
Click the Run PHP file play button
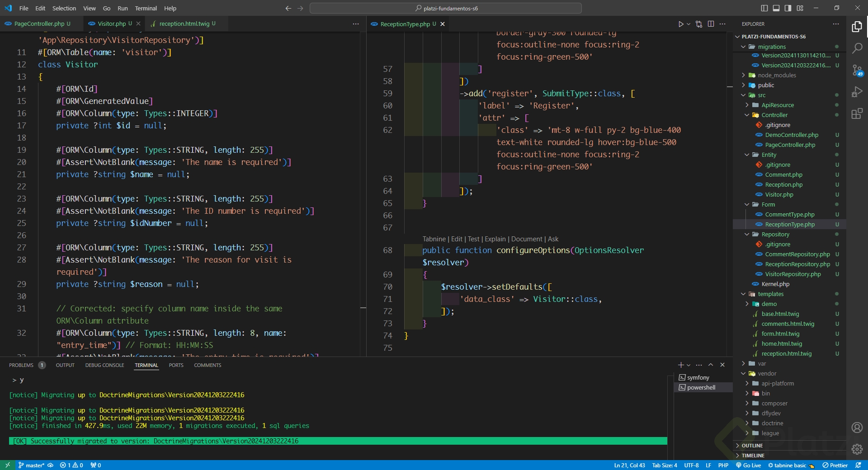[x=680, y=24]
